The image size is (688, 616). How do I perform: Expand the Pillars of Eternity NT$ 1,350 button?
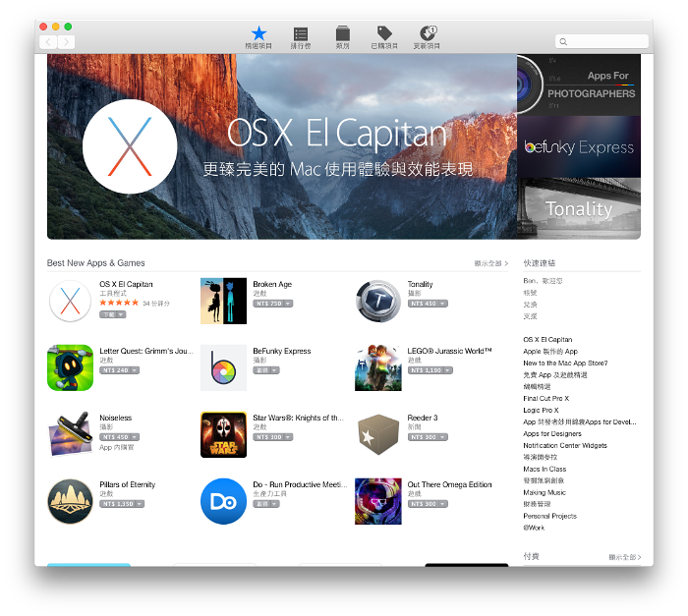pos(122,504)
